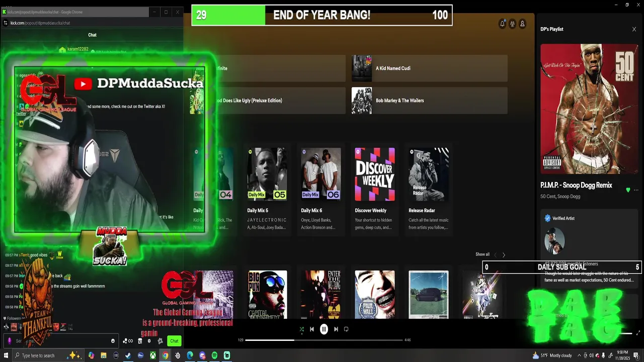Pause the currently playing song

click(x=324, y=329)
